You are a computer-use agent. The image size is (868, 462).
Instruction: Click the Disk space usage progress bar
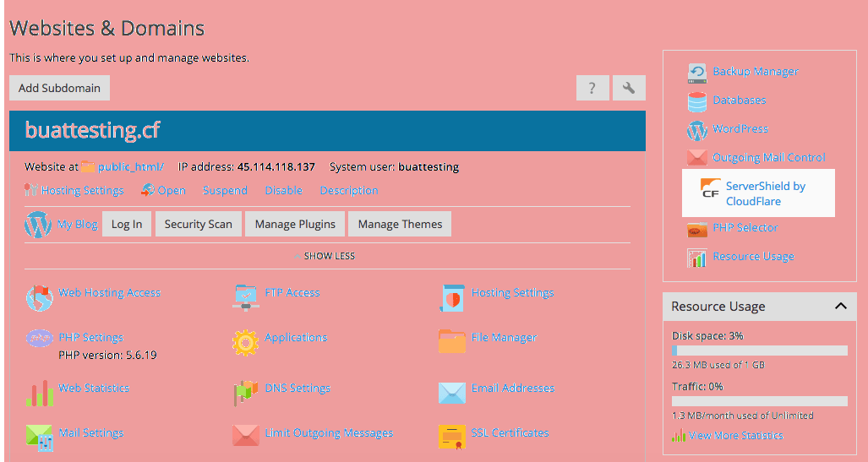[760, 351]
